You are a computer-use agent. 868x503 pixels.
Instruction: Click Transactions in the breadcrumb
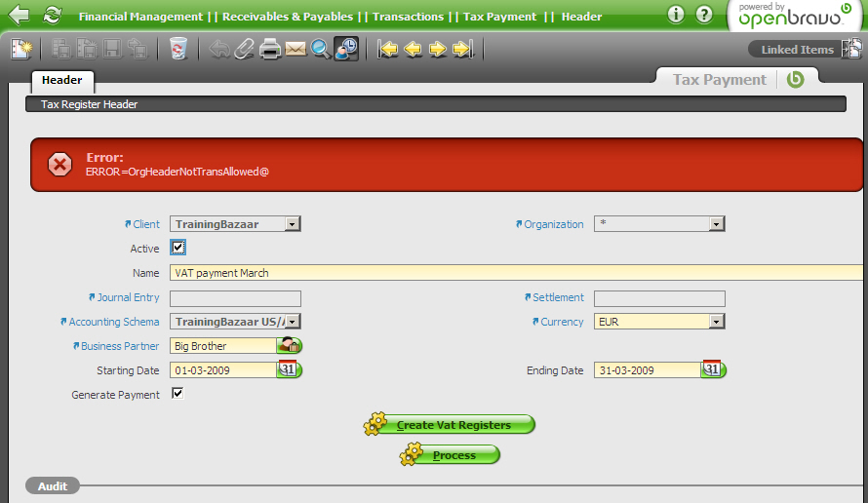coord(408,17)
